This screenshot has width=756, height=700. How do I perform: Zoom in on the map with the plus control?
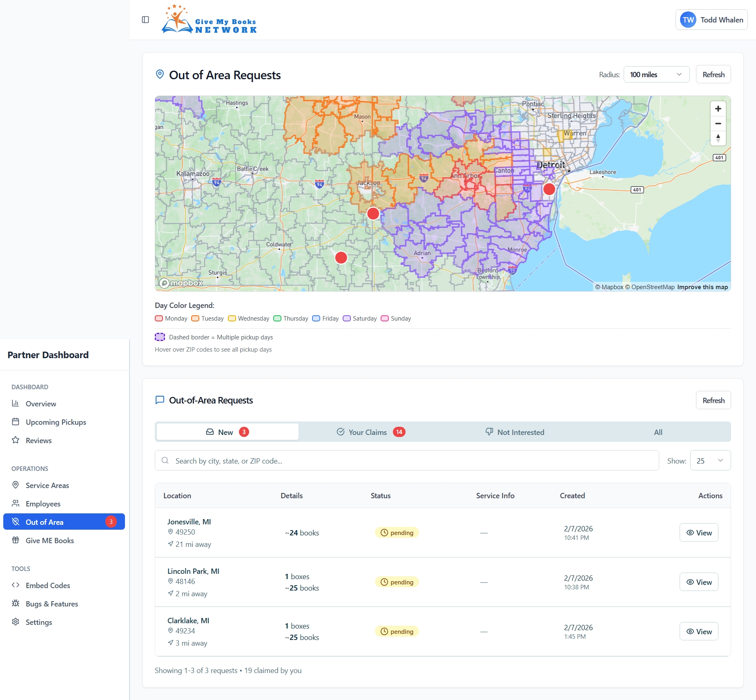(x=718, y=109)
